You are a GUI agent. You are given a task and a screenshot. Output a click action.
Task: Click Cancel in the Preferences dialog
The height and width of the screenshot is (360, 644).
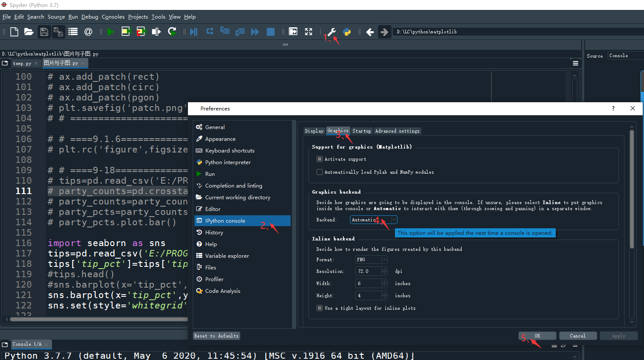pos(578,336)
